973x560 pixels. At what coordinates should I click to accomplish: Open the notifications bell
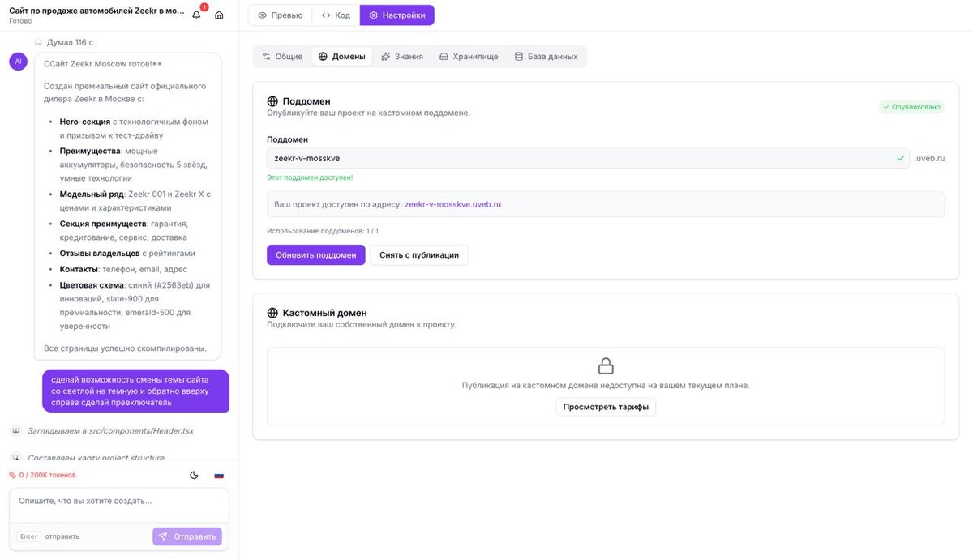coord(196,15)
